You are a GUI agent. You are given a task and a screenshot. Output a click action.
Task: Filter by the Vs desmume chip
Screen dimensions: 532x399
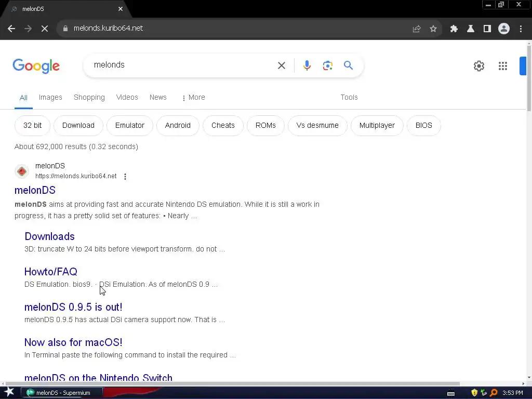(x=317, y=126)
